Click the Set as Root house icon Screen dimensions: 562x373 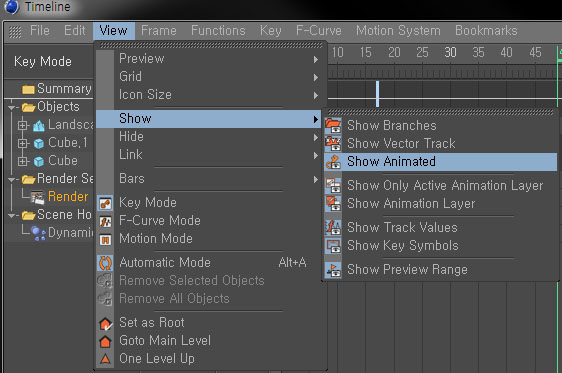pos(105,324)
